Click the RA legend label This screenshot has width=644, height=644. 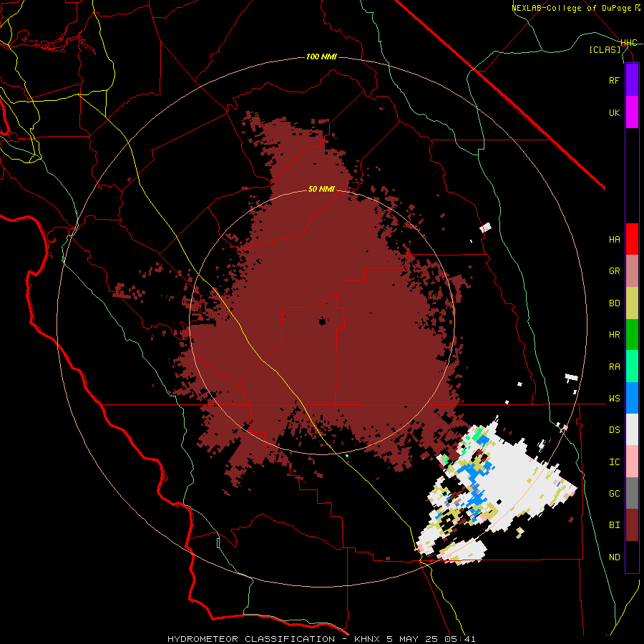click(x=614, y=367)
